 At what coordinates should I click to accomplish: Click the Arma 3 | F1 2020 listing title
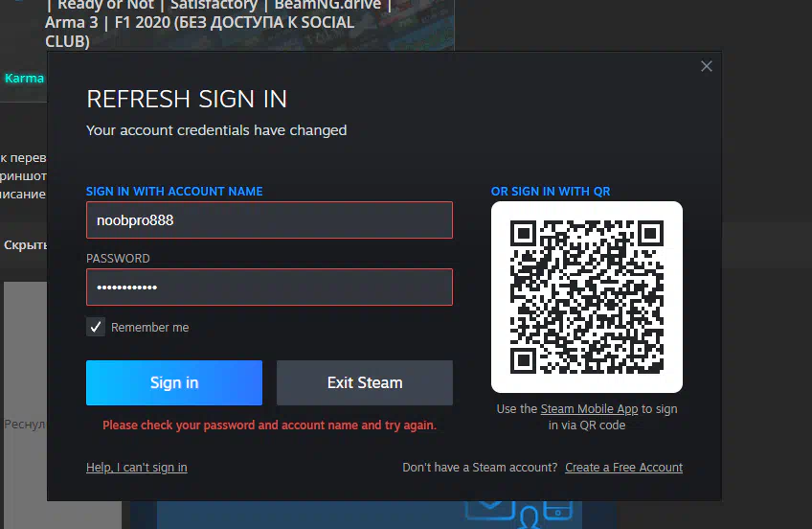pyautogui.click(x=199, y=23)
